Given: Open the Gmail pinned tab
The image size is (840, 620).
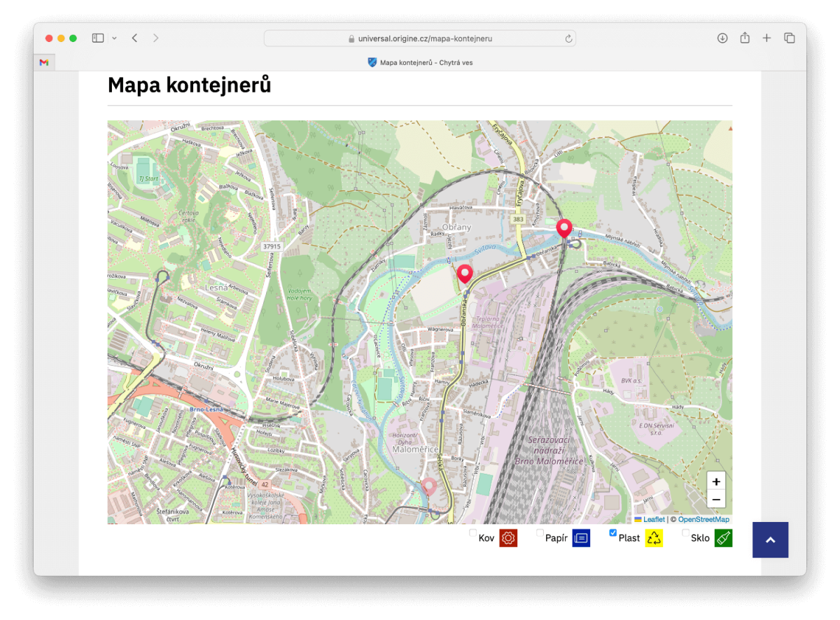Looking at the screenshot, I should coord(44,62).
